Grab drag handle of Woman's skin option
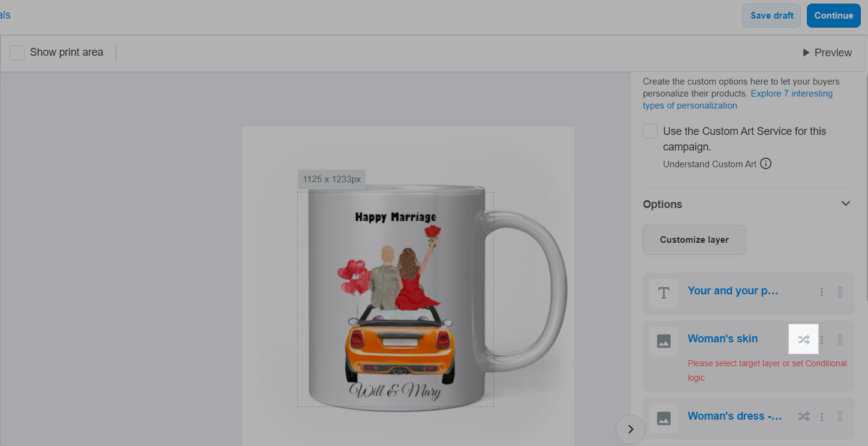The image size is (868, 446). [x=840, y=340]
